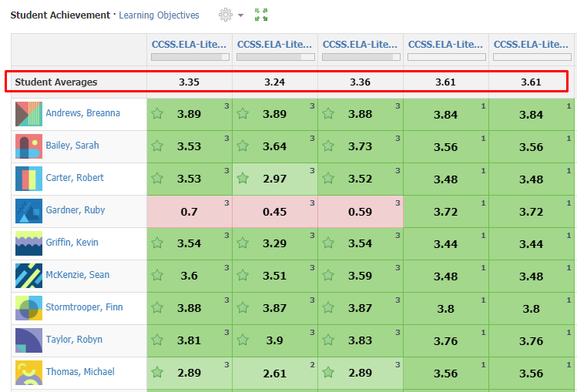The image size is (577, 392).
Task: Click the star next to Bailey's 3.64 score
Action: pos(243,146)
